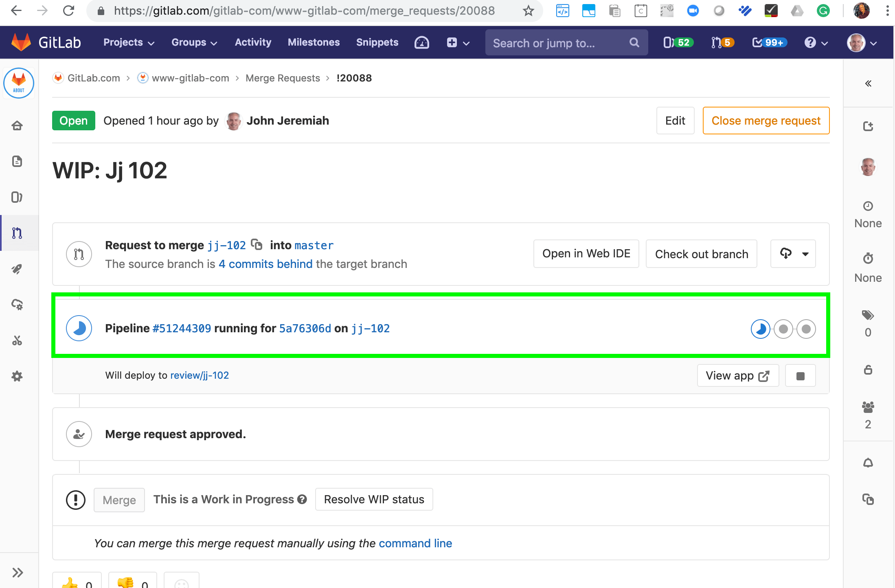Open To-Do list counter showing 99+
895x588 pixels.
(770, 42)
